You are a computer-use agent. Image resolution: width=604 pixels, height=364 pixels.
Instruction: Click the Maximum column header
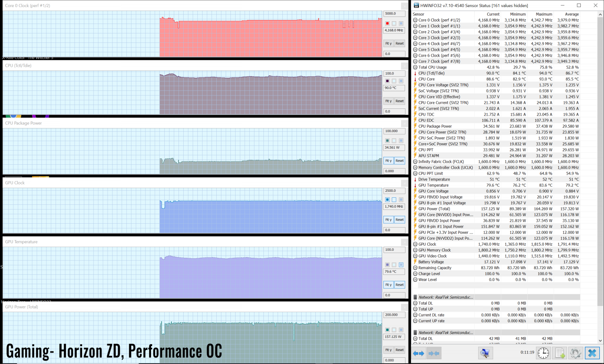pos(544,14)
